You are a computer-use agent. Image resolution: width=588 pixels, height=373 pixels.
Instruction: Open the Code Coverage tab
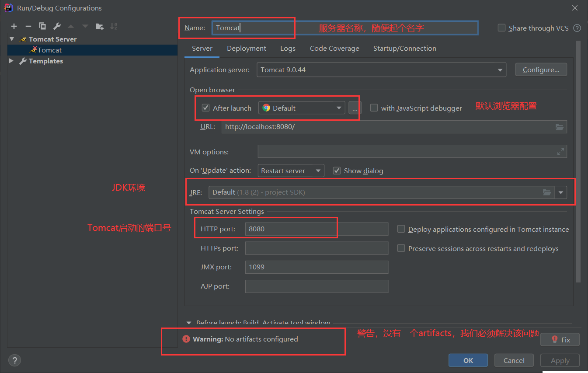[334, 48]
